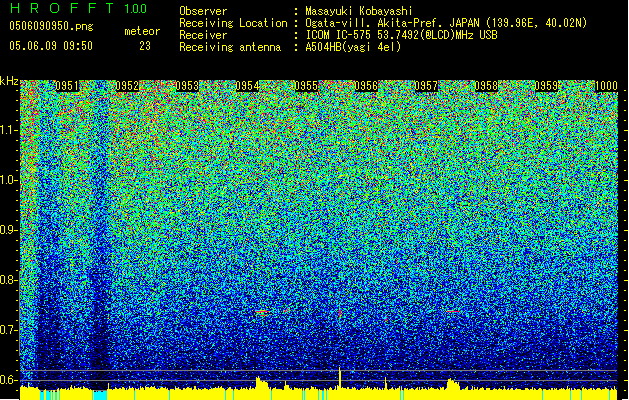Click the 0959 time marker
This screenshot has width=629, height=400.
tap(546, 86)
